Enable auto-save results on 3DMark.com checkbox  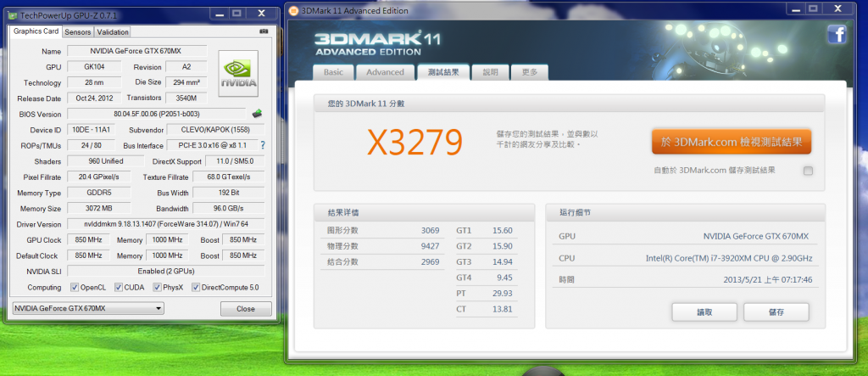click(x=808, y=171)
